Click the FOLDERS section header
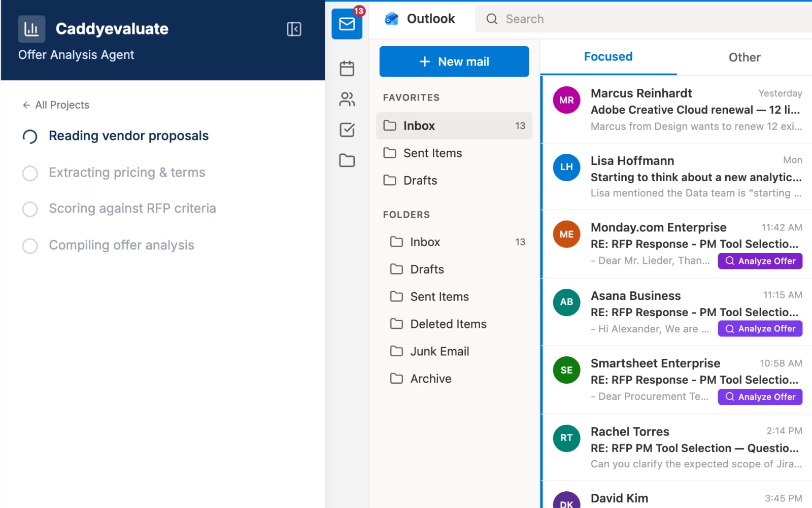 point(406,215)
